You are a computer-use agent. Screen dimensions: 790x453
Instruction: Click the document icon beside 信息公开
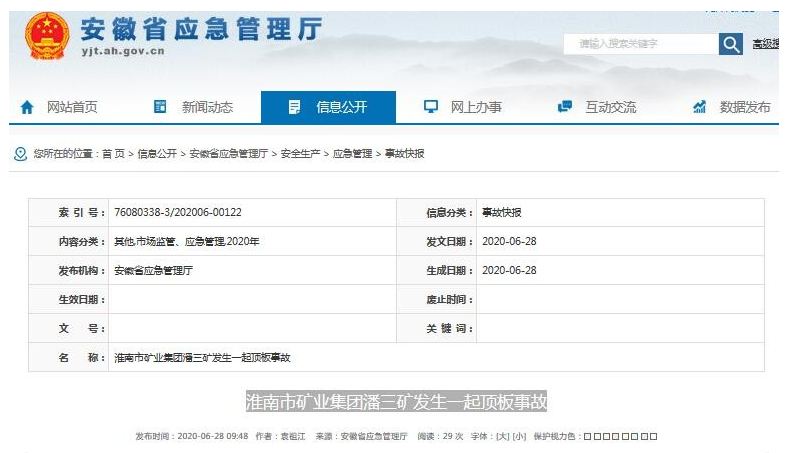294,107
